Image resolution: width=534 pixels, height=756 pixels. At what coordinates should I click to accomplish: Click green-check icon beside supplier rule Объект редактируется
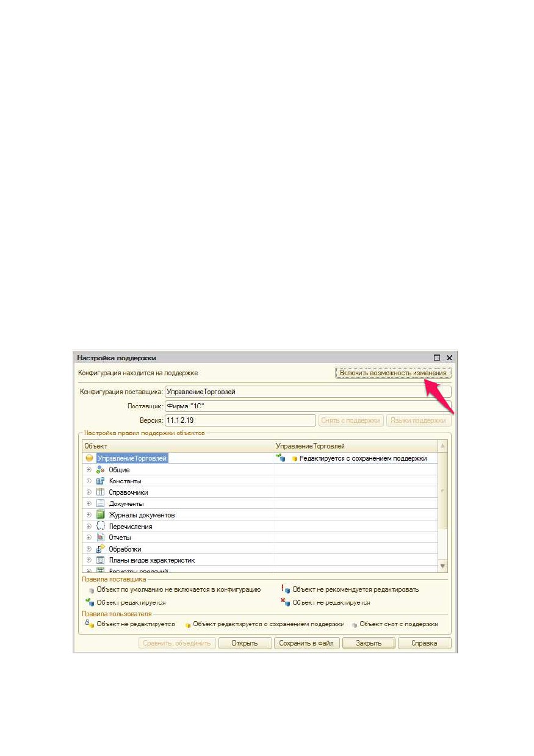point(90,602)
